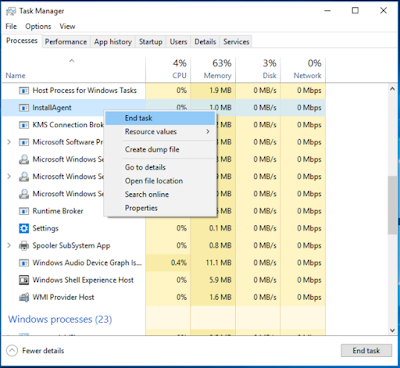
Task: Expand the Microsoft Software process group
Action: tap(9, 142)
